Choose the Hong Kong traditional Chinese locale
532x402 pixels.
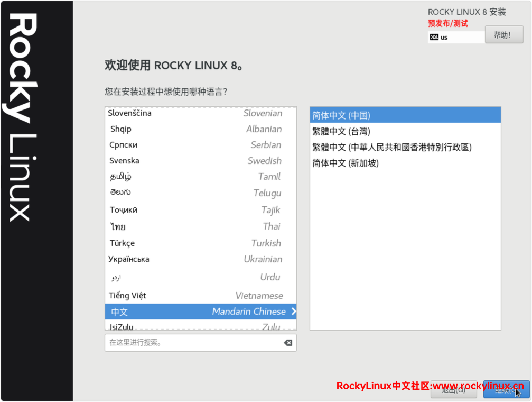(x=405, y=147)
